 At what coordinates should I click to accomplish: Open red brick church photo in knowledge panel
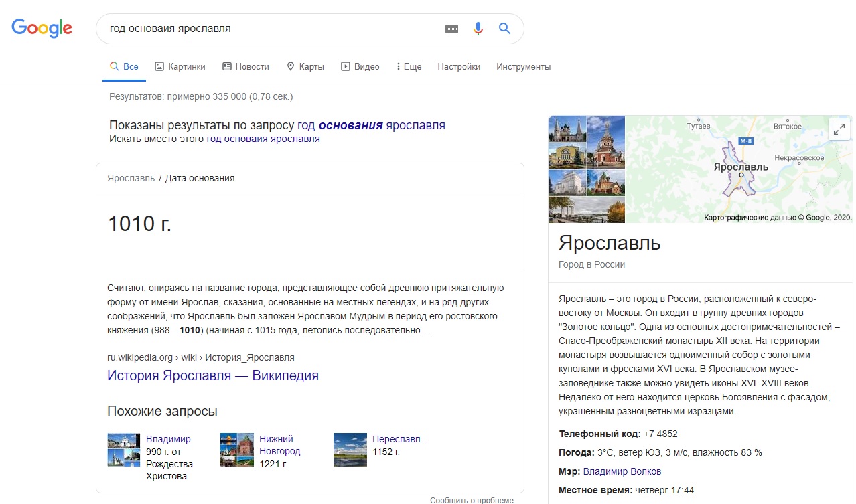click(x=606, y=142)
